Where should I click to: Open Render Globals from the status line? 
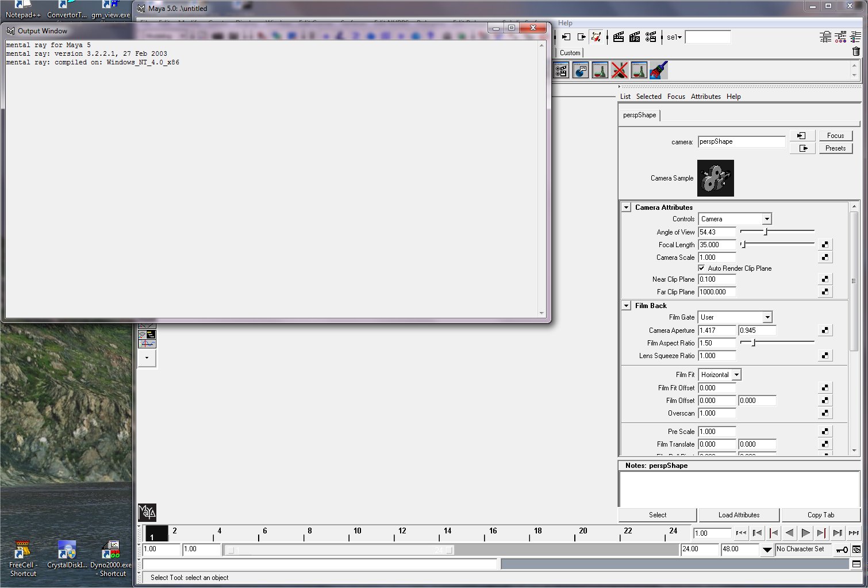(651, 37)
